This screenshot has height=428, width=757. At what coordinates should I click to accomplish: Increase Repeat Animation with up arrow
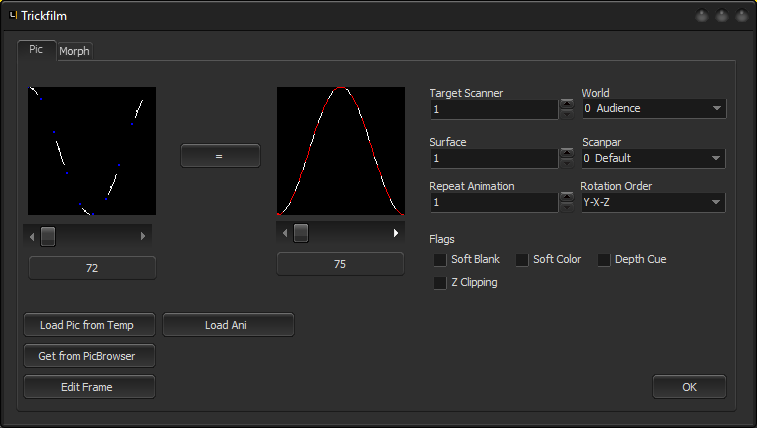click(x=567, y=197)
